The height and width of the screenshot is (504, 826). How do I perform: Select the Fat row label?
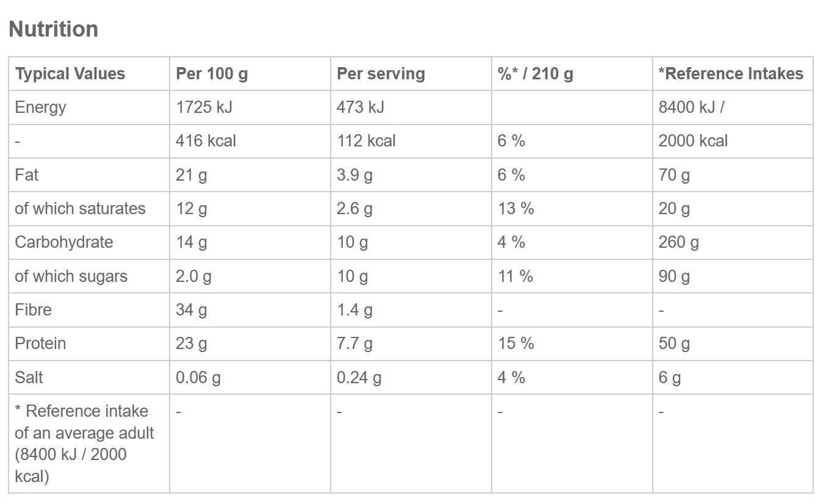tap(27, 175)
